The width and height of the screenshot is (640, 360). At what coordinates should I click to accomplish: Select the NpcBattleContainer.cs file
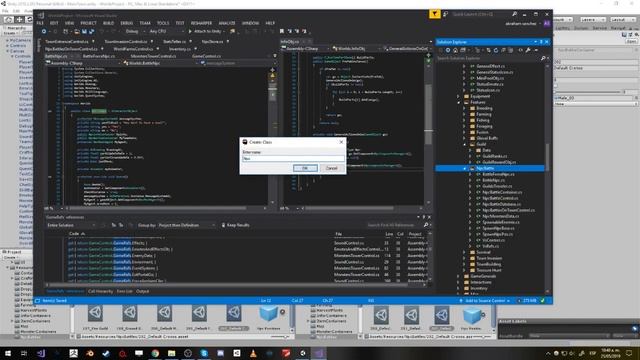click(502, 192)
